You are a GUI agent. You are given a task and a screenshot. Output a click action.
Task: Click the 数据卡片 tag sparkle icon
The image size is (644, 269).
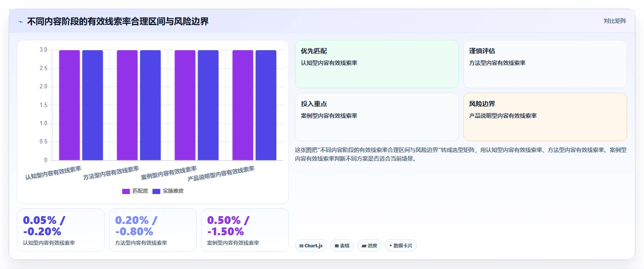(x=391, y=246)
